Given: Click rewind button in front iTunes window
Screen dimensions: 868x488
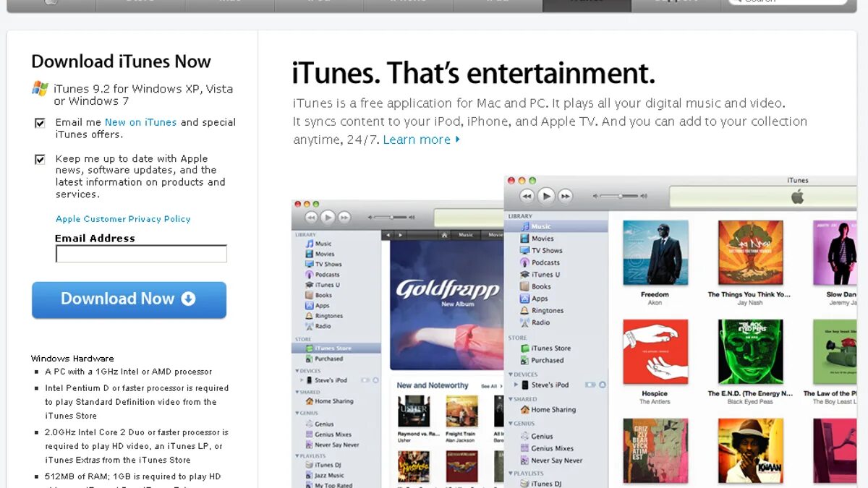Looking at the screenshot, I should [x=528, y=196].
